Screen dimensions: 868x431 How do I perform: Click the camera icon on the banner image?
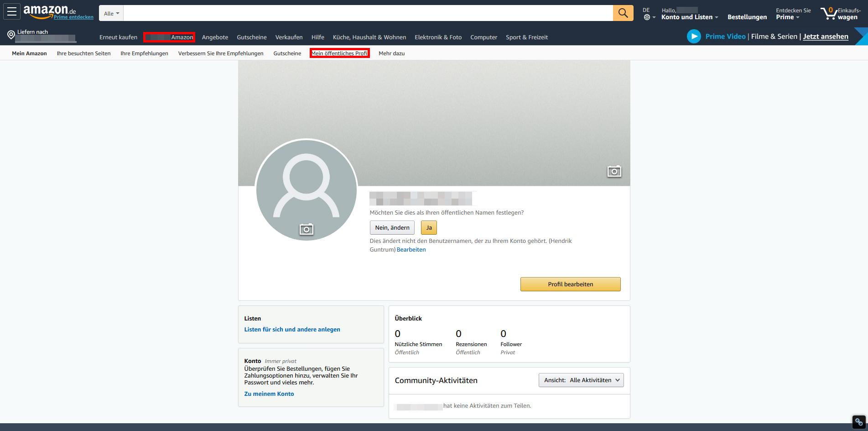pos(614,171)
